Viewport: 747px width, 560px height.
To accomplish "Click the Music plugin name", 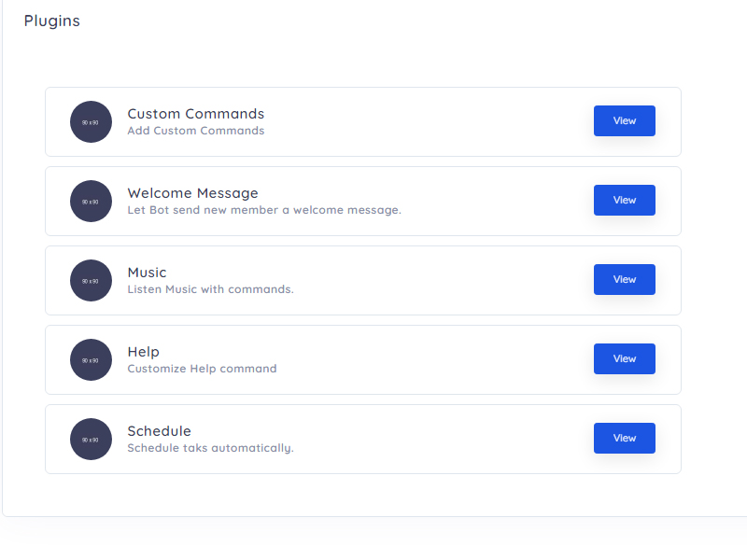I will point(147,273).
